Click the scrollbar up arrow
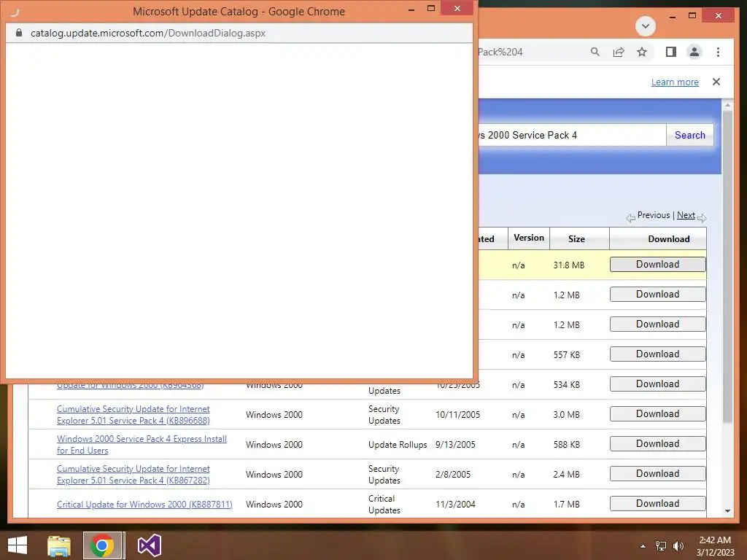 pyautogui.click(x=727, y=105)
